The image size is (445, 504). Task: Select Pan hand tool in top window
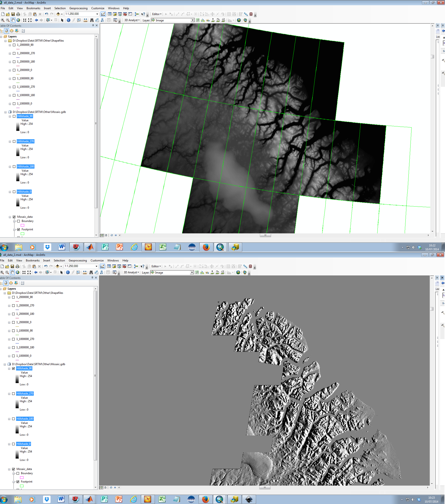[x=13, y=20]
